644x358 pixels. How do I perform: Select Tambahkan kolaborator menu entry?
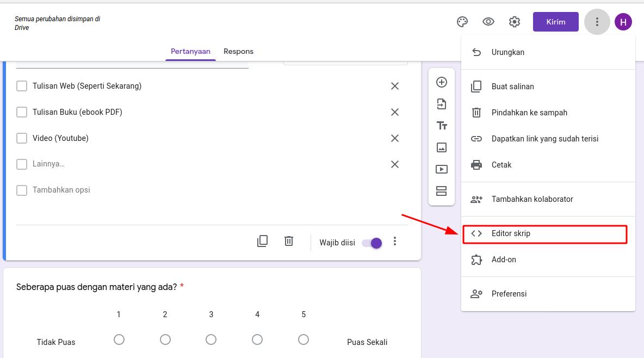[532, 199]
